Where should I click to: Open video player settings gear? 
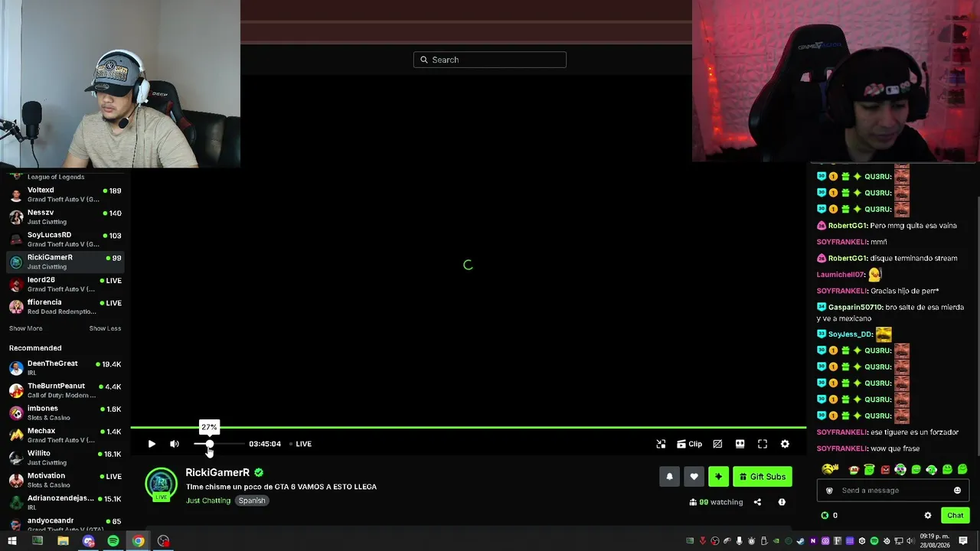coord(785,444)
